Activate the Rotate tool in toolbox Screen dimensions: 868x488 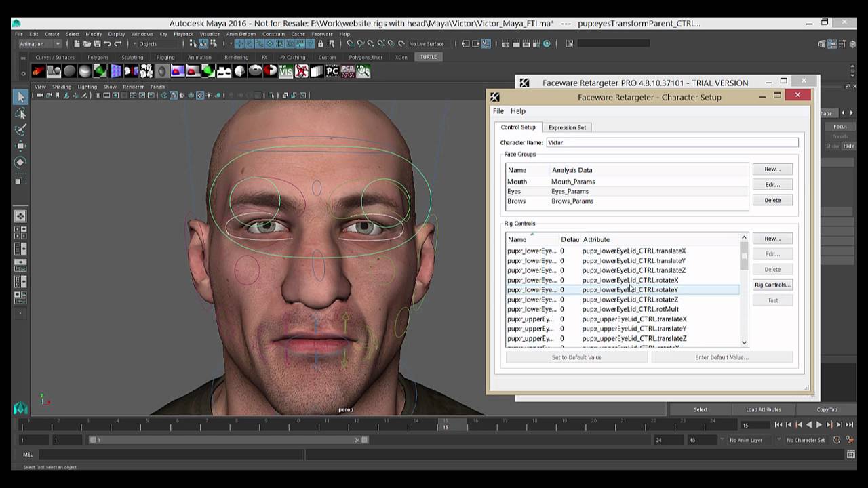click(x=20, y=162)
